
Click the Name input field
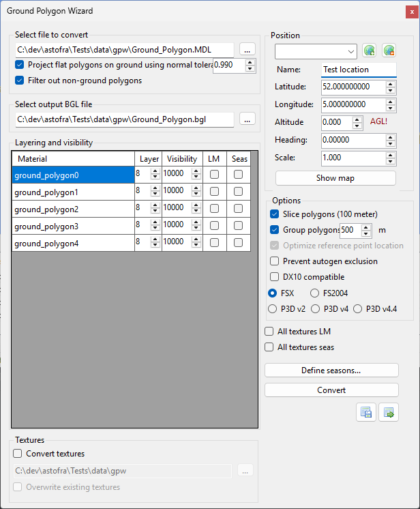[x=358, y=70]
